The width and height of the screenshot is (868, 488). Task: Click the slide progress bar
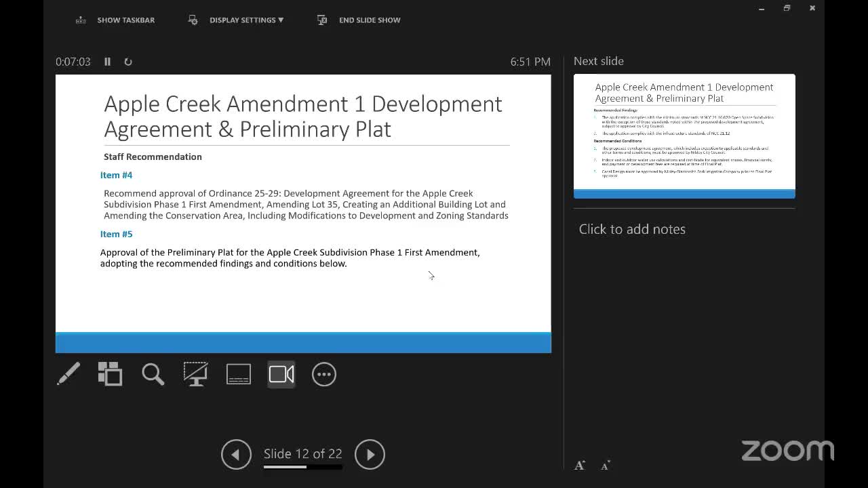coord(302,467)
